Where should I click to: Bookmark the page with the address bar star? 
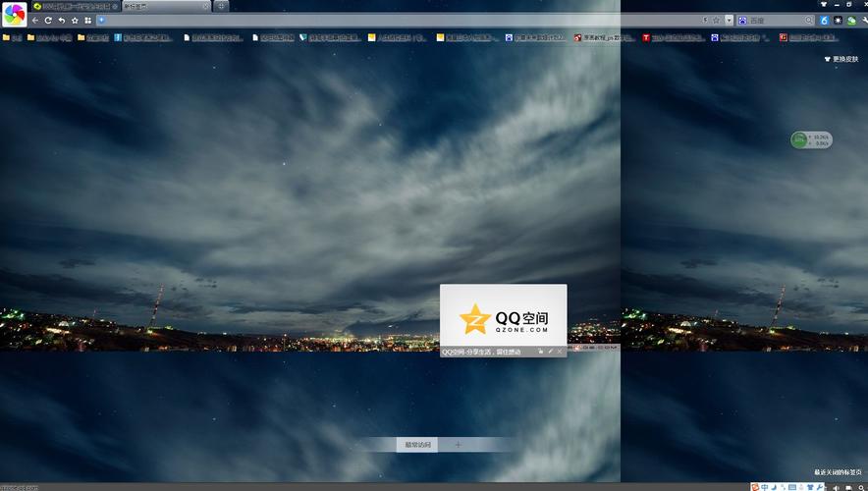716,21
